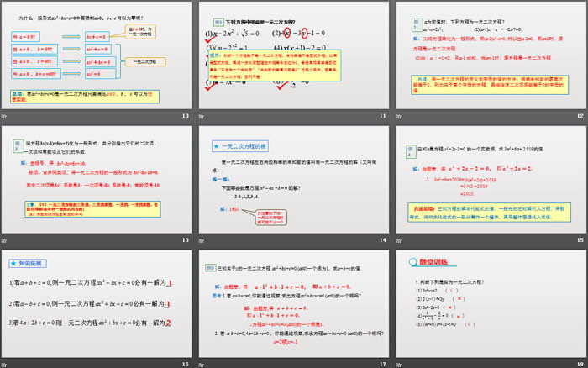Select slide 12 thumbnail with yellow summary box

[x=491, y=54]
